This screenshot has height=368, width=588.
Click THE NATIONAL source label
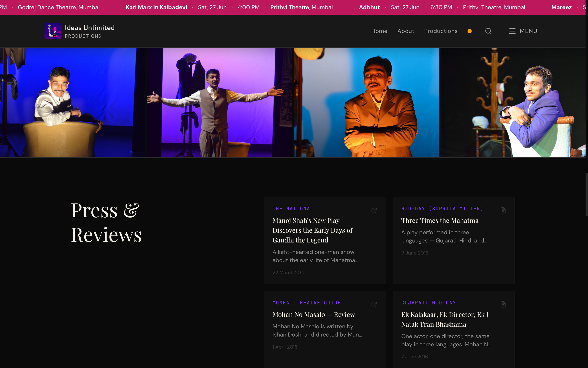tap(293, 209)
